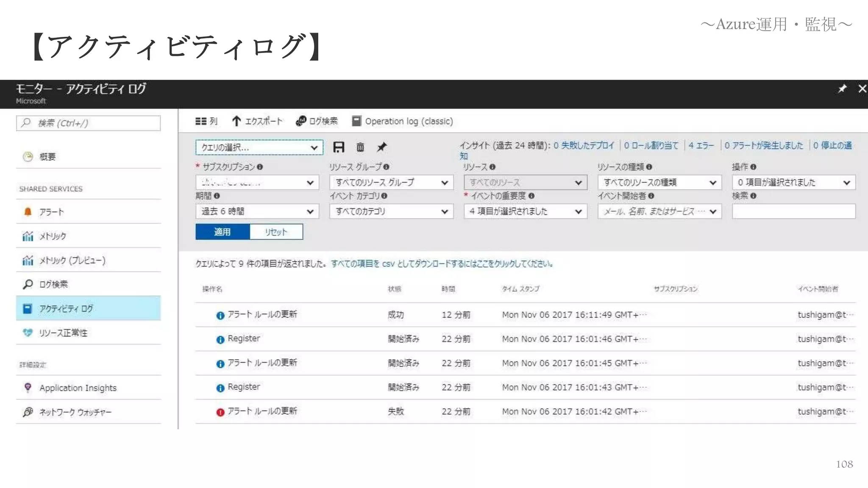This screenshot has width=868, height=488.
Task: Expand イベント開始者 dropdown
Action: [x=659, y=211]
